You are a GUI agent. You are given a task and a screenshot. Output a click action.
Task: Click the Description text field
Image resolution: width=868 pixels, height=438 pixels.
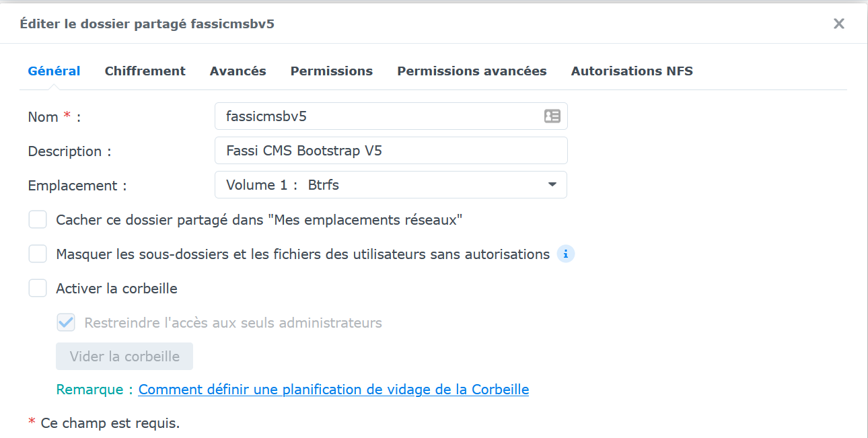(390, 151)
